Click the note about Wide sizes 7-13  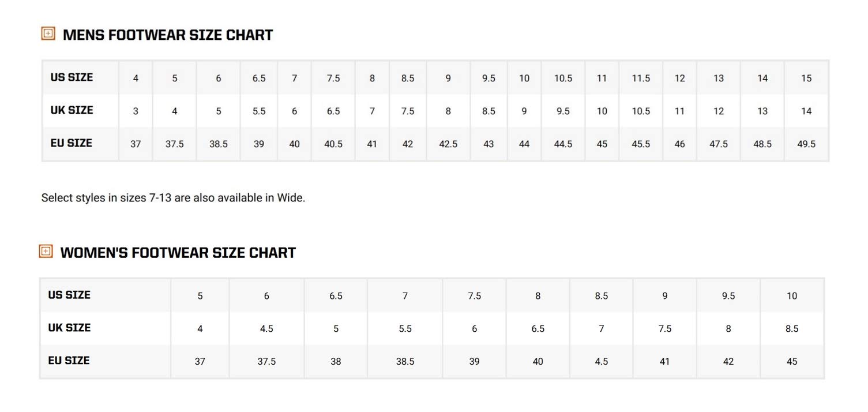(x=173, y=198)
